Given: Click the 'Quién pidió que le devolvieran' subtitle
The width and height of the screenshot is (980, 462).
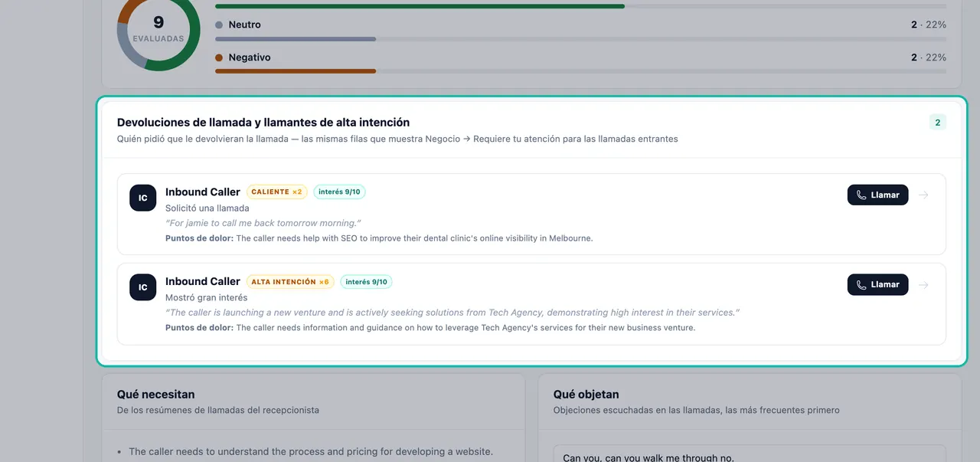Looking at the screenshot, I should [x=397, y=139].
